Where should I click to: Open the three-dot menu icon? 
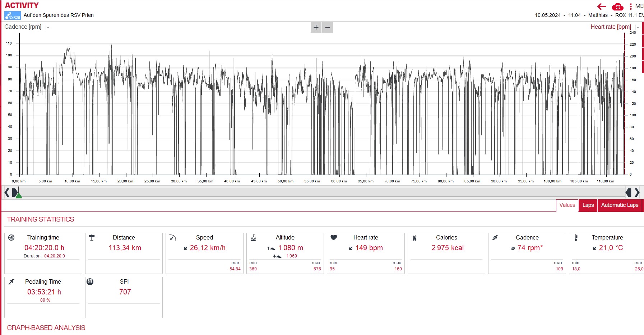(631, 6)
